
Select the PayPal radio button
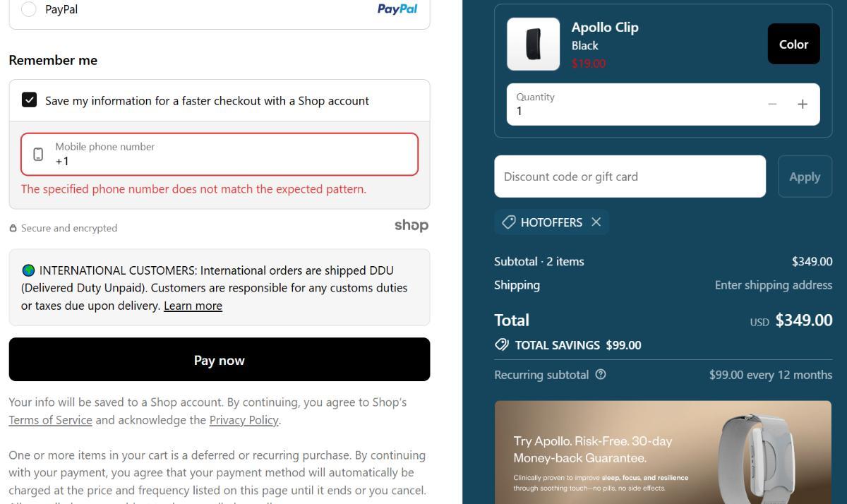coord(29,9)
